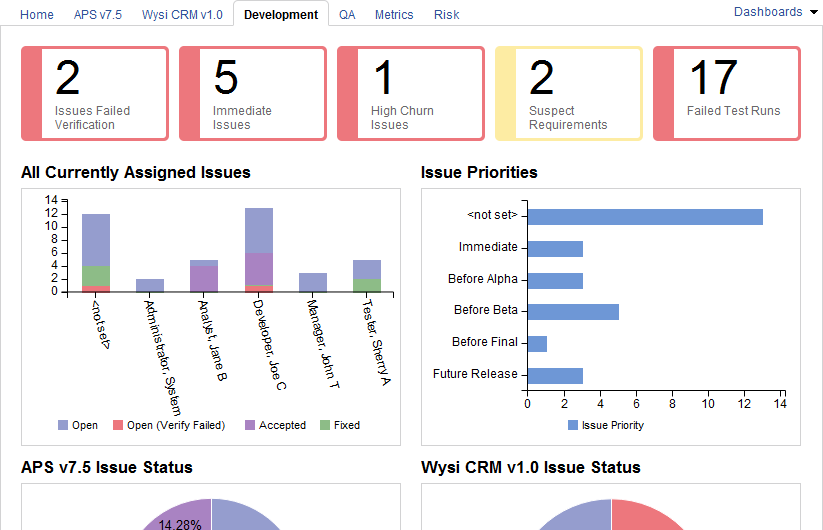823x530 pixels.
Task: Click the Before Beta priority bar
Action: click(x=572, y=311)
